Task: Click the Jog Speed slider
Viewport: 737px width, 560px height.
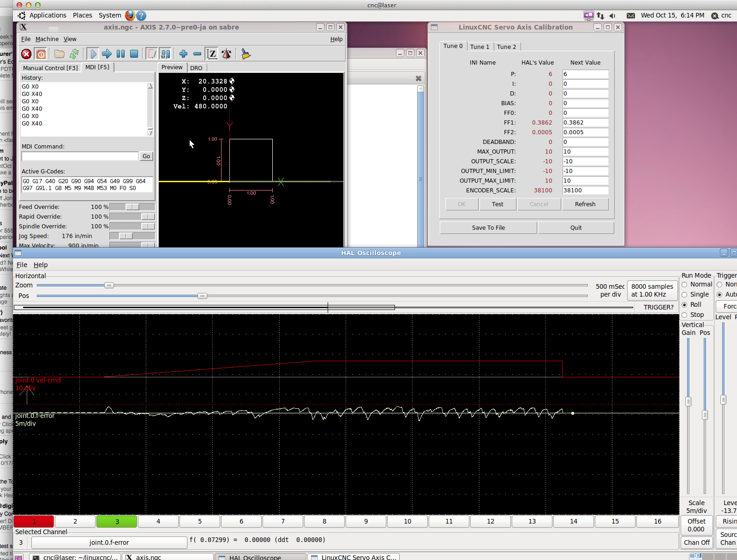Action: (x=132, y=236)
